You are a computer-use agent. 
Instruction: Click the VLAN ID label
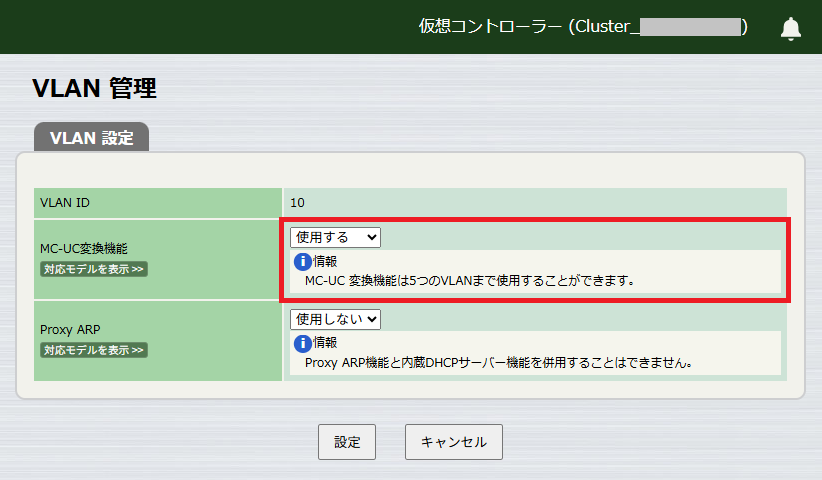pos(65,203)
